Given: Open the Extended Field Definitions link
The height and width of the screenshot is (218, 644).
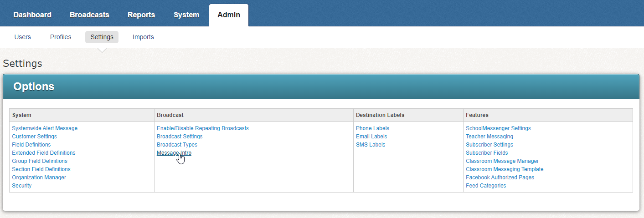Looking at the screenshot, I should (x=44, y=153).
